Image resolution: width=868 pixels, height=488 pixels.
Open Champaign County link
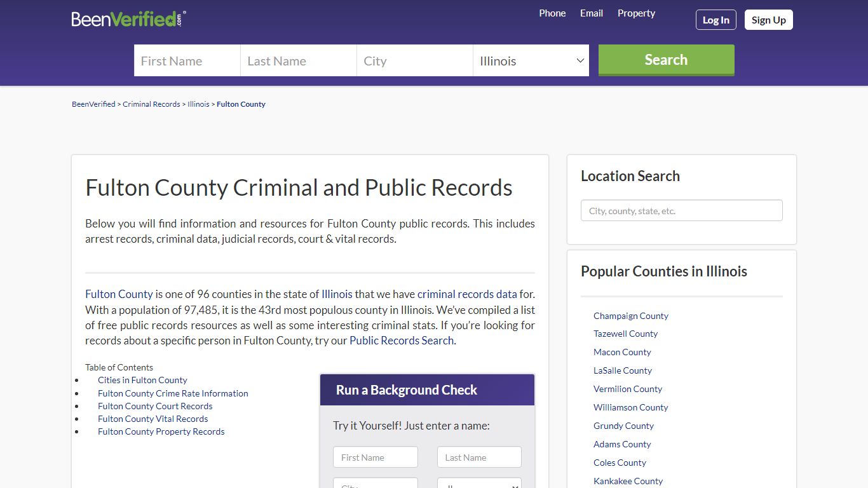pos(631,316)
